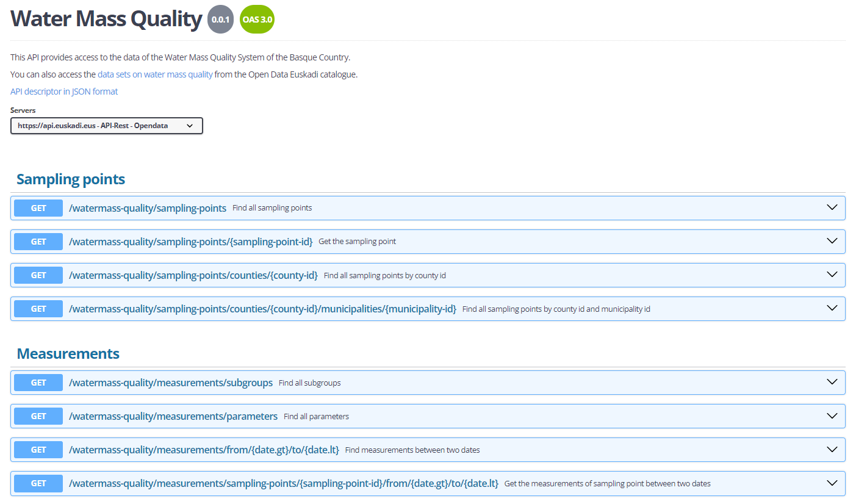Collapse the Sampling points section heading
Screen dimensions: 856x504
[x=71, y=179]
